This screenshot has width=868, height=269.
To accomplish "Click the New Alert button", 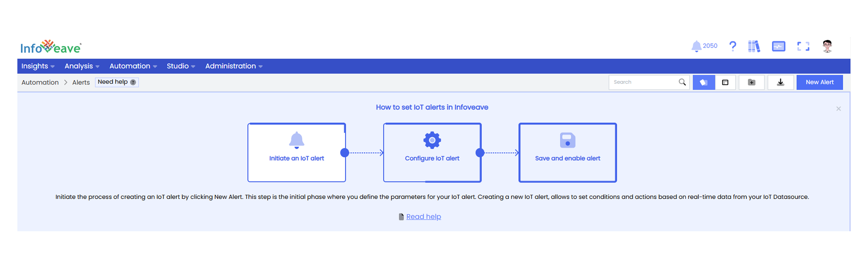I will coord(819,82).
